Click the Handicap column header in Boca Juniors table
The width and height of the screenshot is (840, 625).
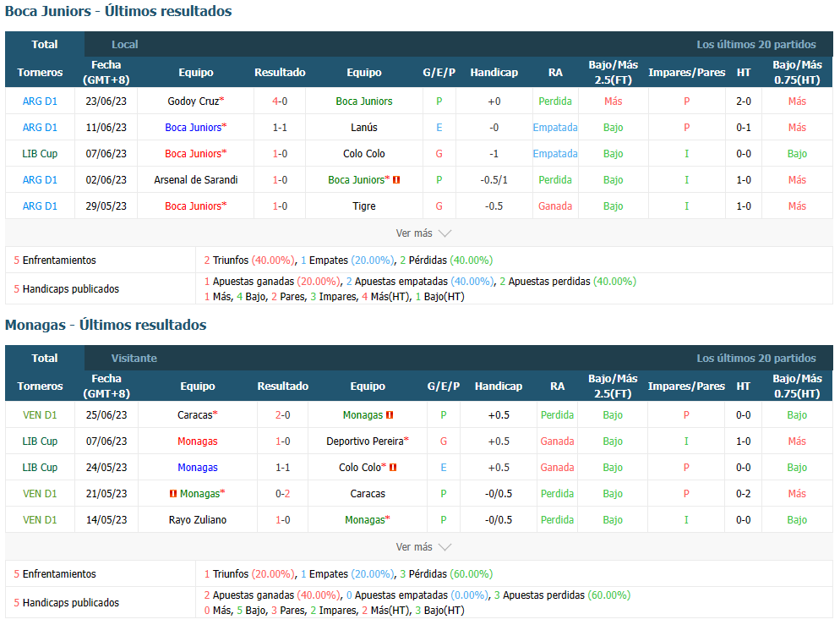tap(494, 73)
